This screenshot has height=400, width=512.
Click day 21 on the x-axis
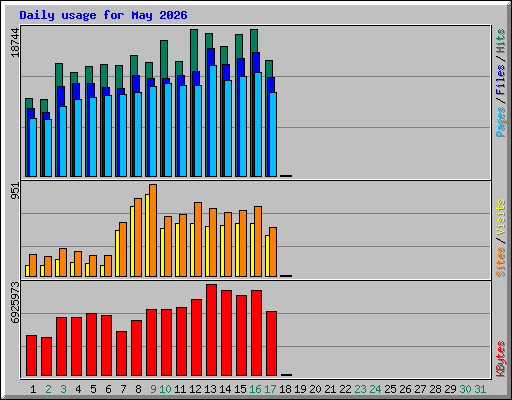coord(330,389)
